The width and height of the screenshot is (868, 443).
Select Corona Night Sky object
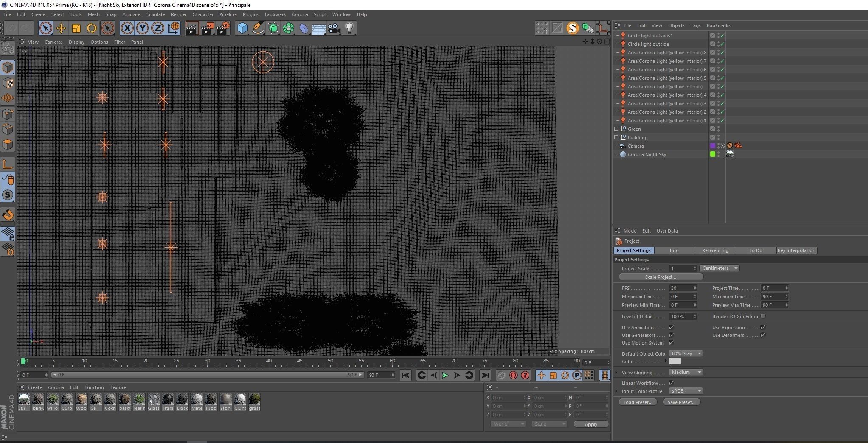pyautogui.click(x=647, y=154)
